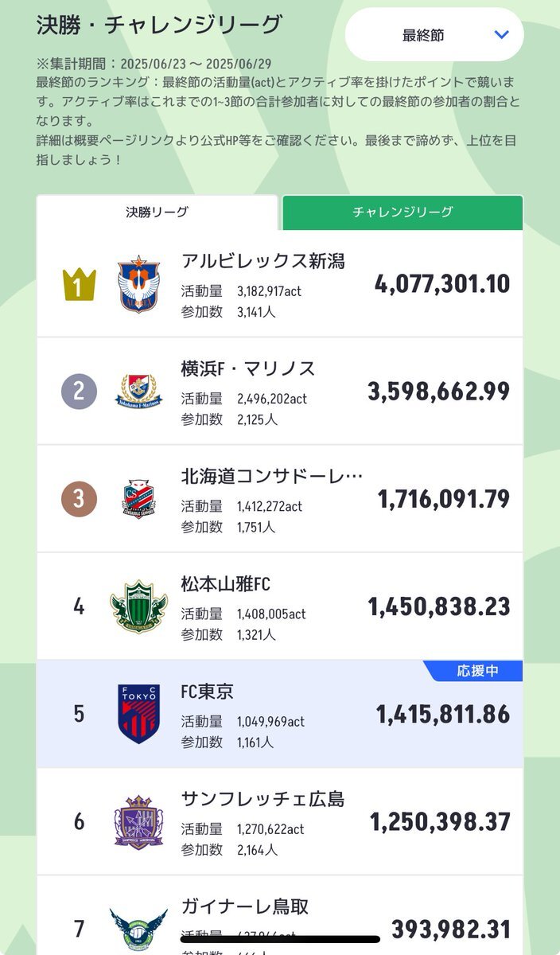This screenshot has height=955, width=560.
Task: Click the Gainare Tottori crest
Action: tap(138, 929)
